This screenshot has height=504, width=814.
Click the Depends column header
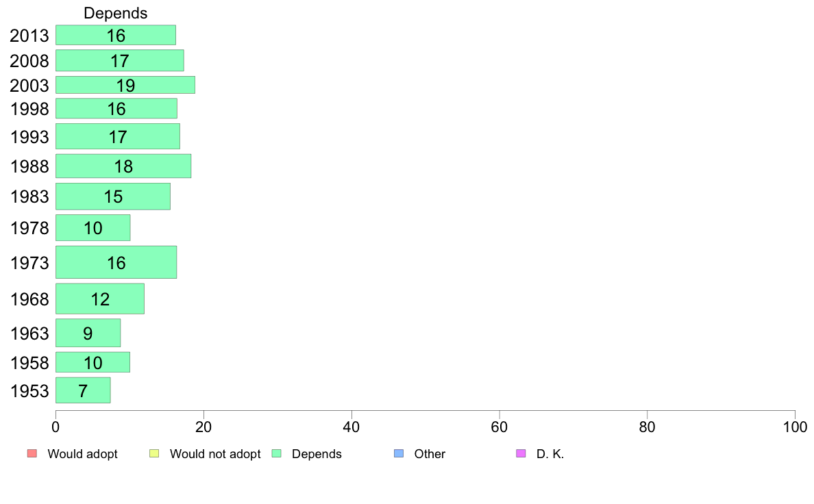click(x=115, y=13)
